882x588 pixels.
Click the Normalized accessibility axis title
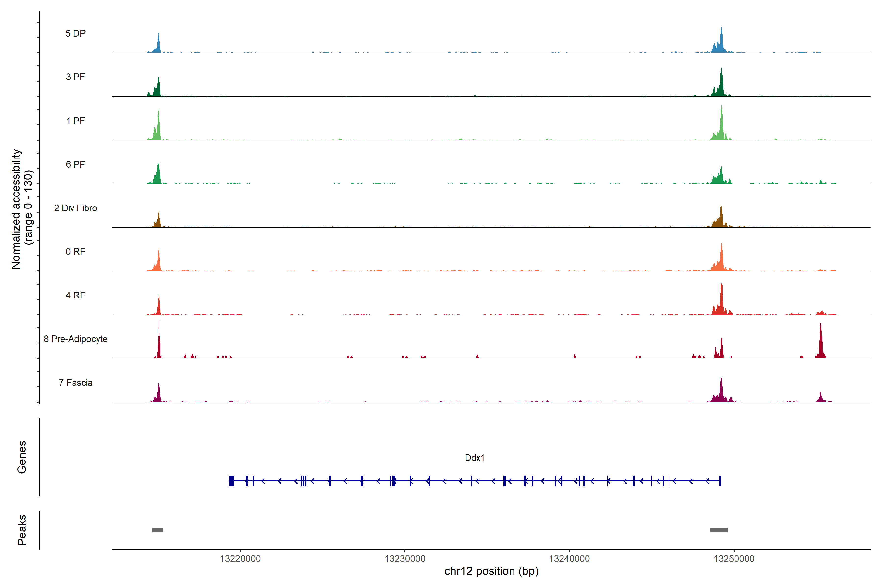tap(22, 209)
